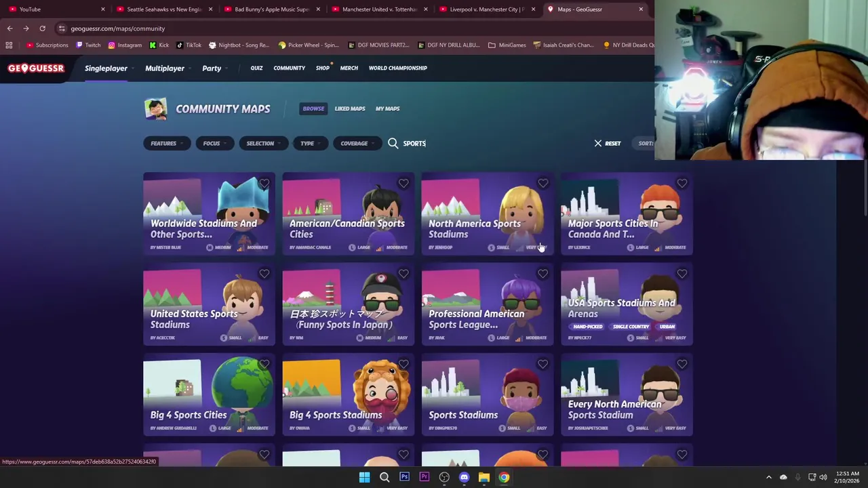The image size is (868, 488).
Task: Like Major Sports Cities In Canada map
Action: click(682, 183)
